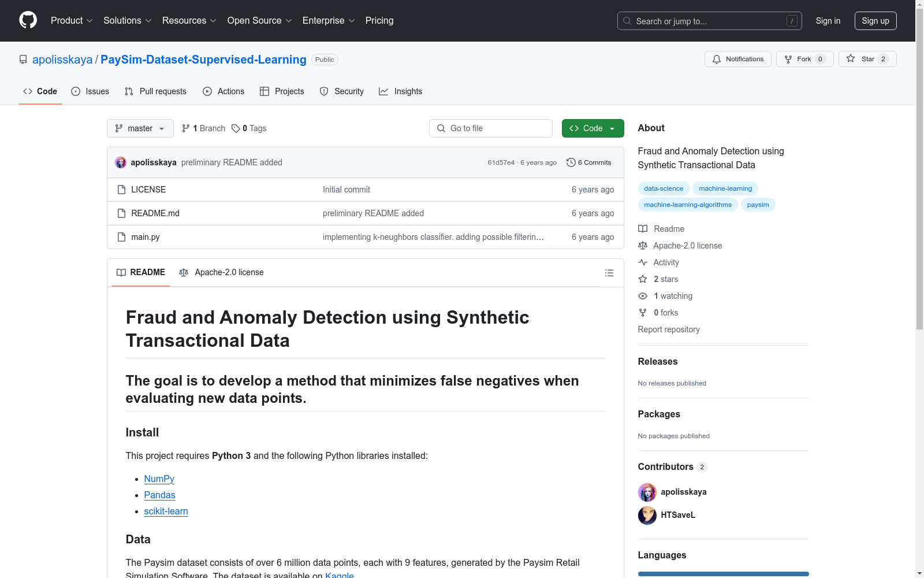Open the green Code dropdown button
924x578 pixels.
[x=593, y=128]
